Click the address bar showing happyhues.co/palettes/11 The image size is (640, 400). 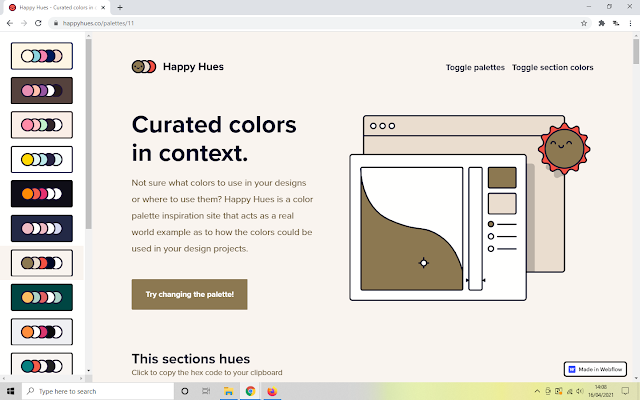[318, 23]
